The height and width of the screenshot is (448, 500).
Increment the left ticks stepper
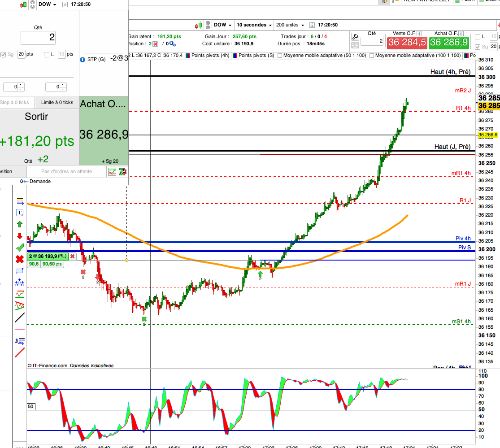click(21, 85)
